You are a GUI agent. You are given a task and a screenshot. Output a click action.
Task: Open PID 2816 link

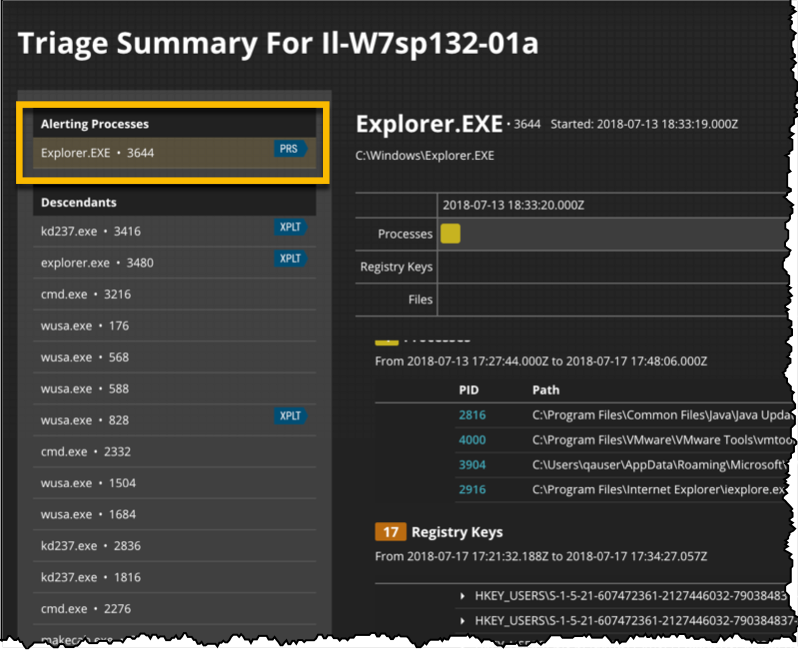pos(472,415)
